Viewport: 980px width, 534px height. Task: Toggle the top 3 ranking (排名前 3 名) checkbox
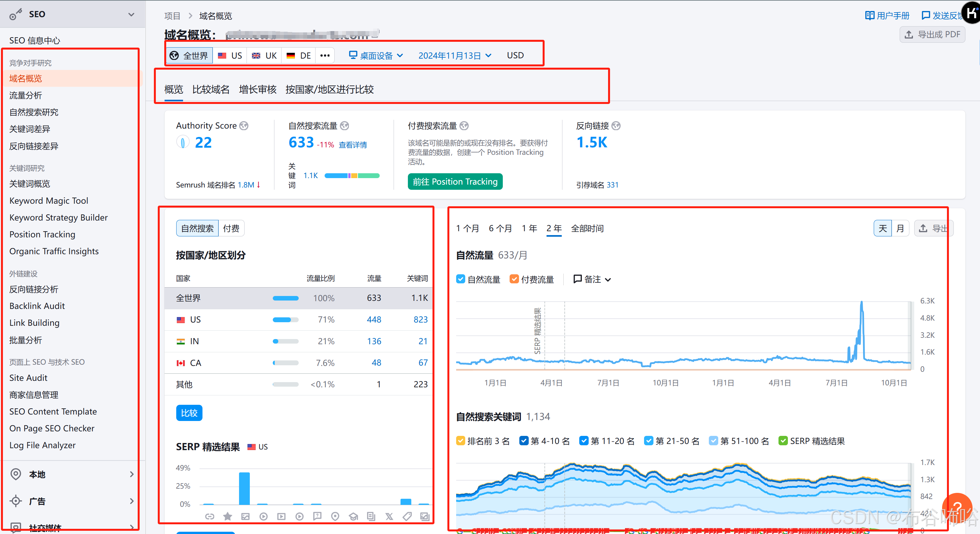(x=460, y=441)
